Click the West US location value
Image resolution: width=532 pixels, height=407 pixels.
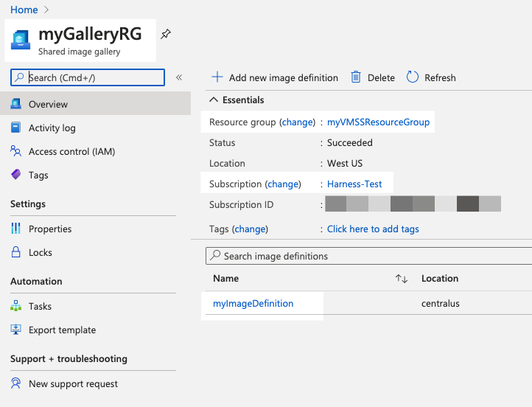pyautogui.click(x=345, y=163)
